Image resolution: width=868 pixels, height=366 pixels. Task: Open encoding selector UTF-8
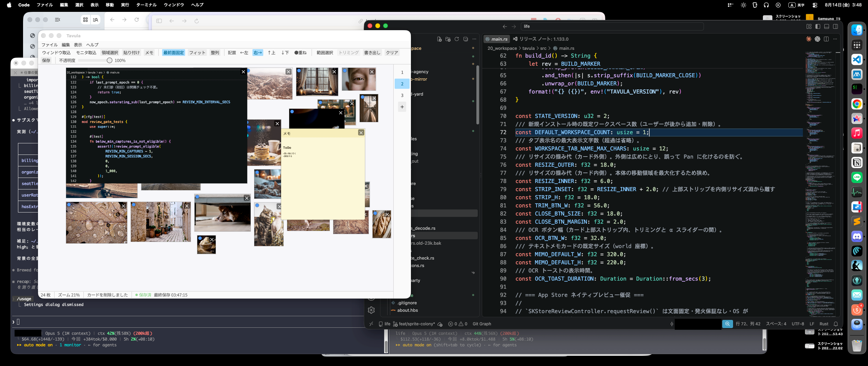pyautogui.click(x=798, y=324)
